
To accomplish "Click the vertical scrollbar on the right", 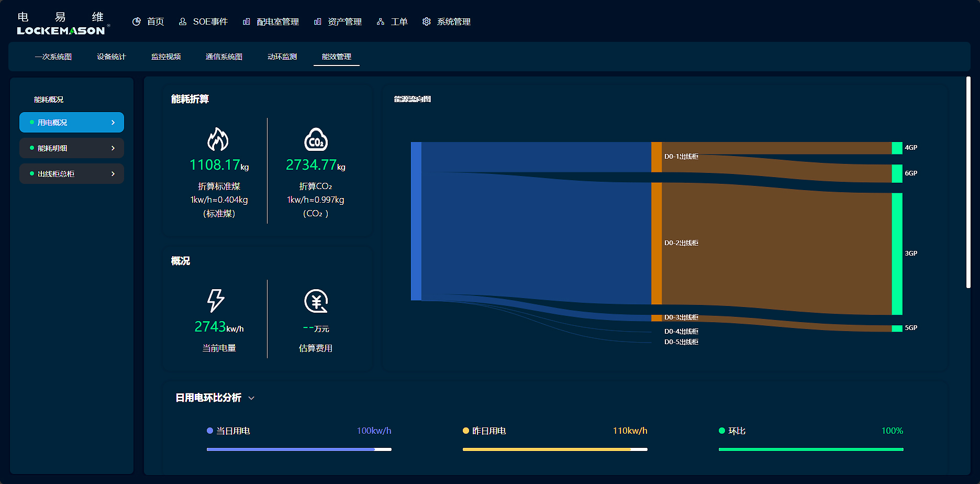I will (x=968, y=182).
